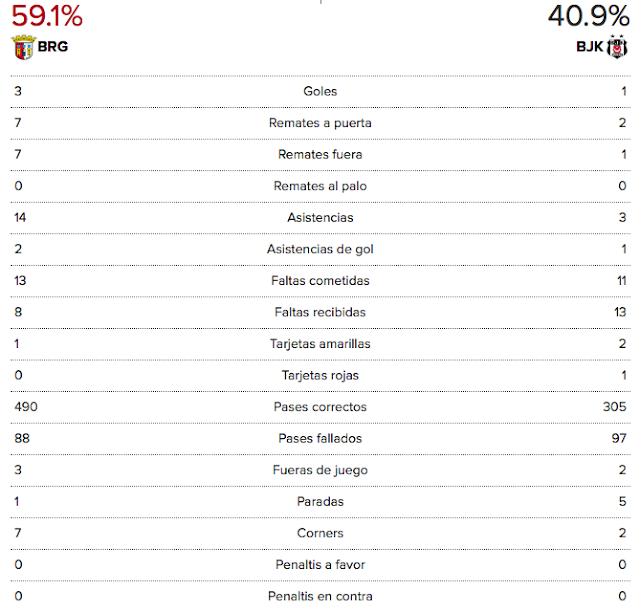Select the BJK team abbreviation
Screen dimensions: 640x612
click(x=589, y=47)
